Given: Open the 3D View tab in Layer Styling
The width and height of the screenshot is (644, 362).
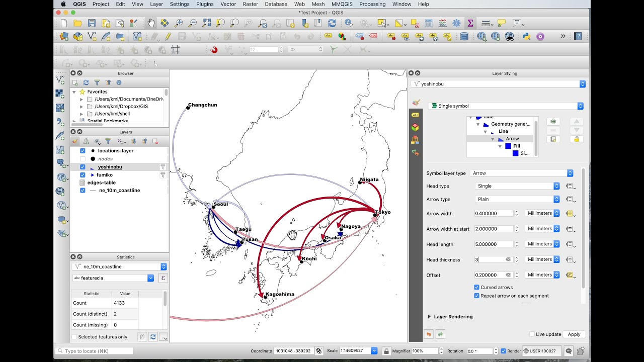Looking at the screenshot, I should tap(416, 127).
